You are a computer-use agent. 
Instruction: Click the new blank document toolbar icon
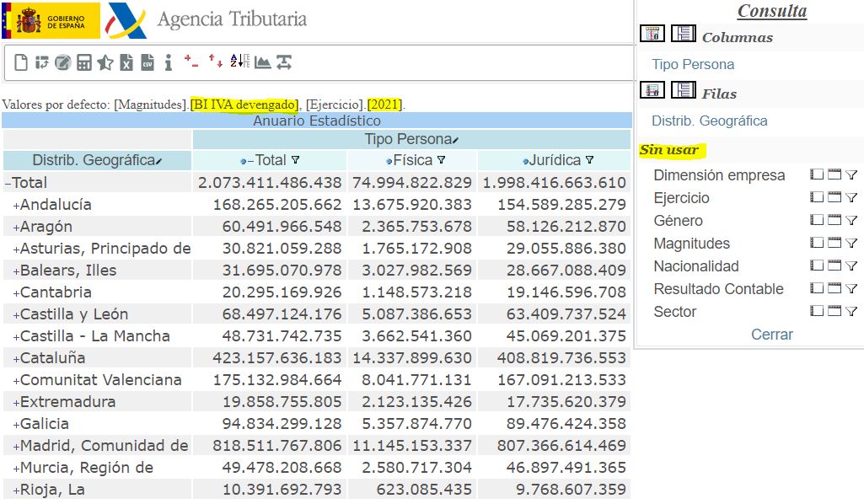tap(21, 62)
